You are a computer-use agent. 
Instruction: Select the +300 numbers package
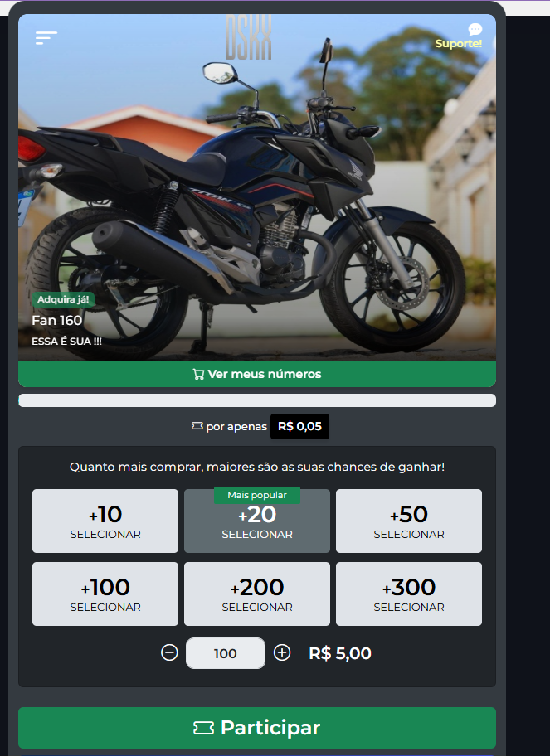coord(409,594)
